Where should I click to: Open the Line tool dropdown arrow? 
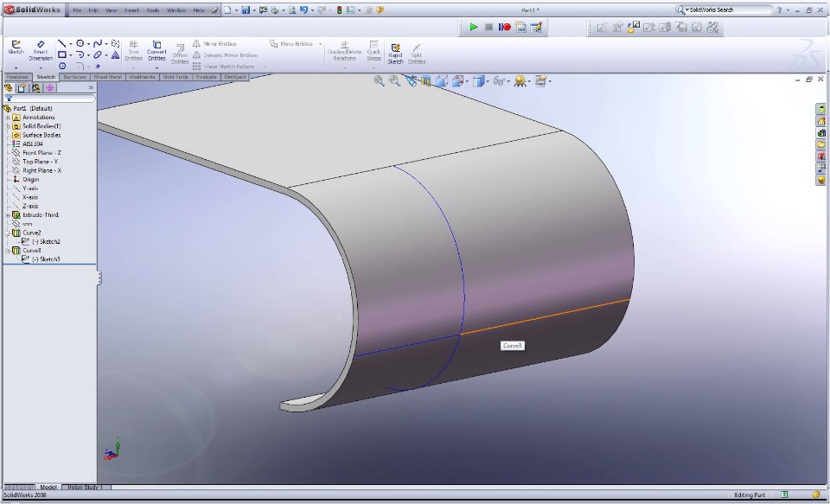pyautogui.click(x=70, y=44)
